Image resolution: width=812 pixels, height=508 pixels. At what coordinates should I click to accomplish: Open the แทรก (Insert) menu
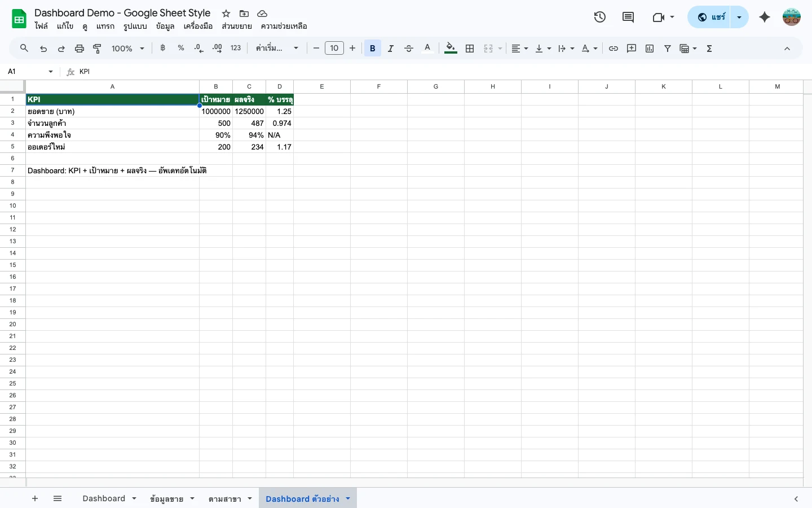click(x=105, y=26)
